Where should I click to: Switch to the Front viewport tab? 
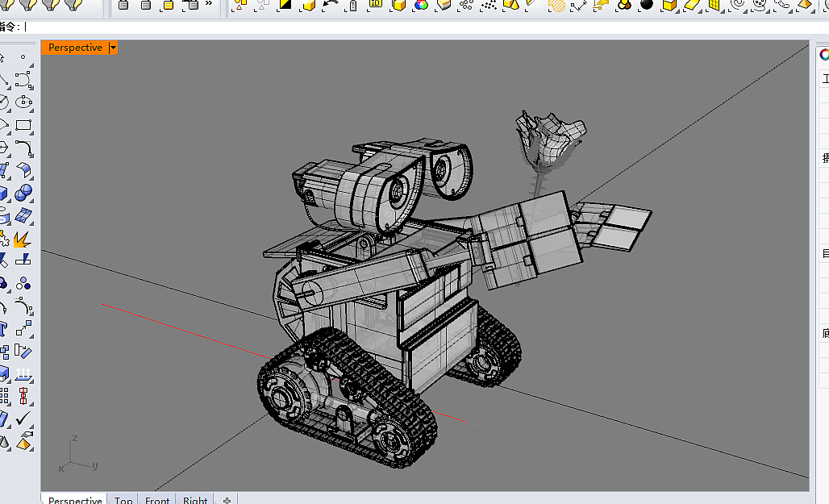pyautogui.click(x=157, y=500)
